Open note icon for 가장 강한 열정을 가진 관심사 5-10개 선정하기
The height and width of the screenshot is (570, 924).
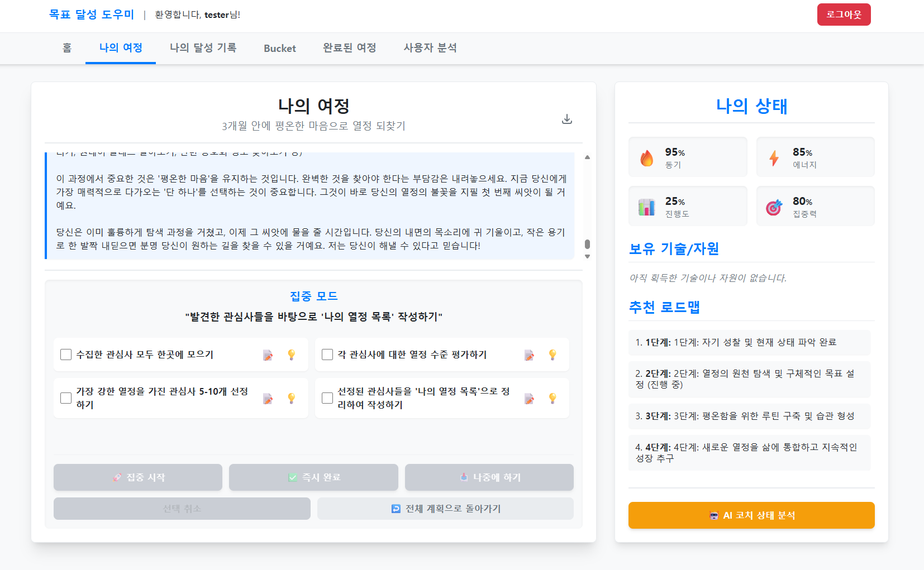tap(268, 399)
